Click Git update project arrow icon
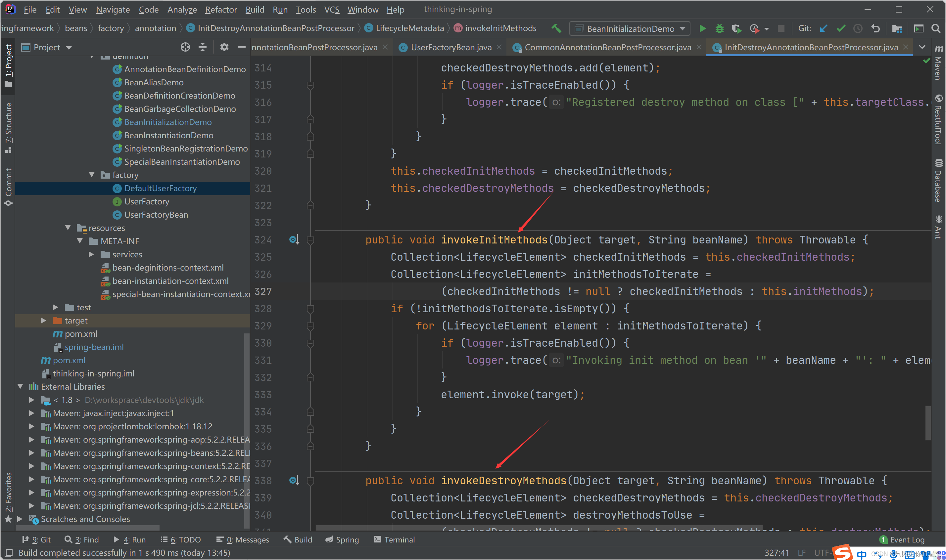This screenshot has height=560, width=946. coord(824,29)
